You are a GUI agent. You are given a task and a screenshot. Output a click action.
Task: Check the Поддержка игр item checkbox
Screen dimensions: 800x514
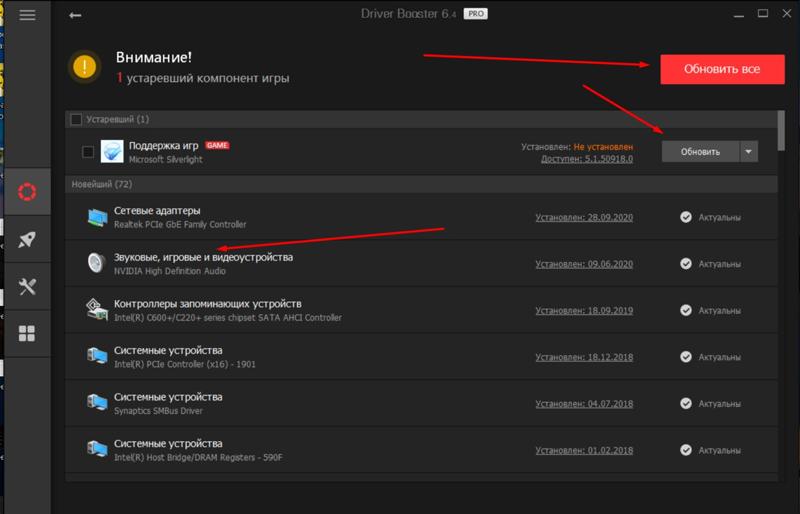(x=88, y=152)
